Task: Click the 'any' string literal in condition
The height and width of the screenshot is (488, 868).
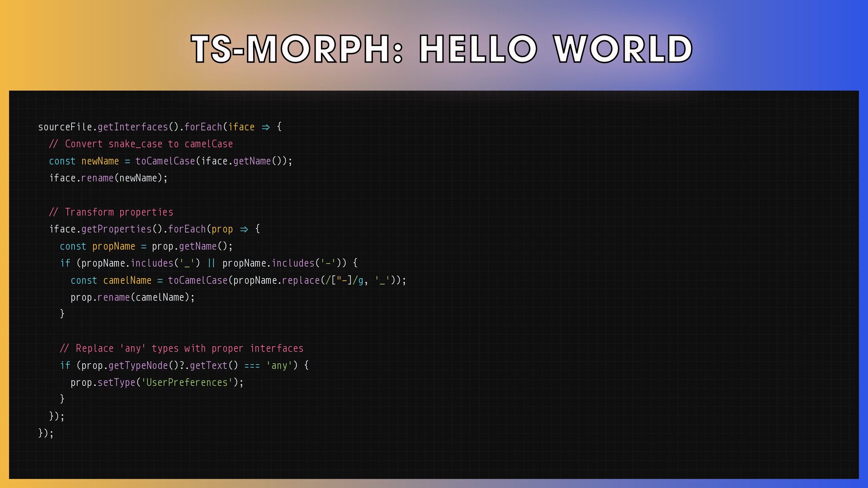Action: point(279,366)
